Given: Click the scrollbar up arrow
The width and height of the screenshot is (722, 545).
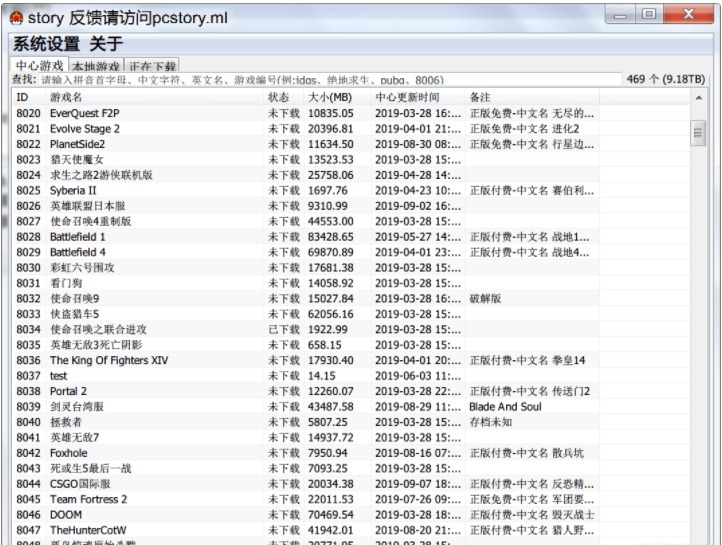Looking at the screenshot, I should tap(698, 98).
